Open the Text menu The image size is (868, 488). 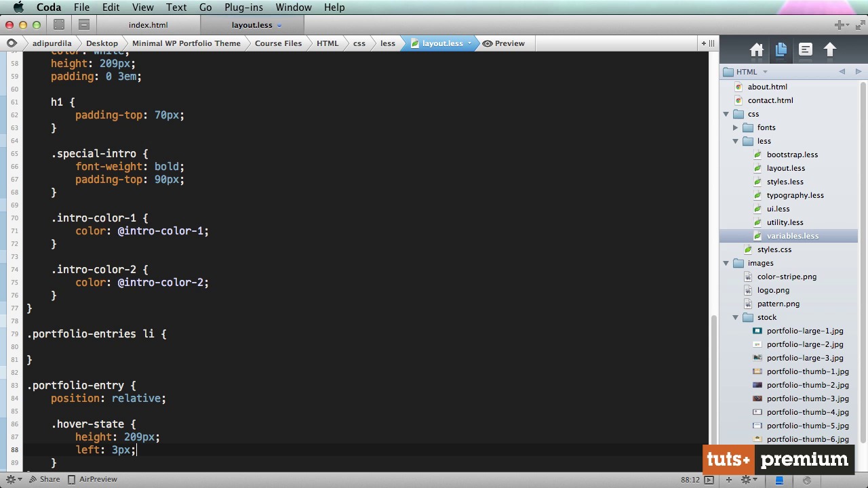pyautogui.click(x=176, y=7)
